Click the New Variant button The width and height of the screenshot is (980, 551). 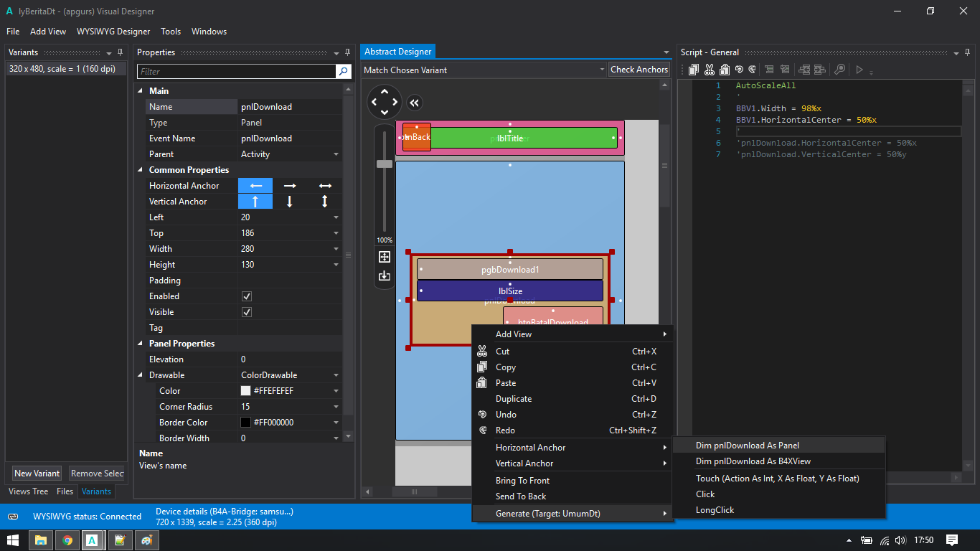click(37, 474)
